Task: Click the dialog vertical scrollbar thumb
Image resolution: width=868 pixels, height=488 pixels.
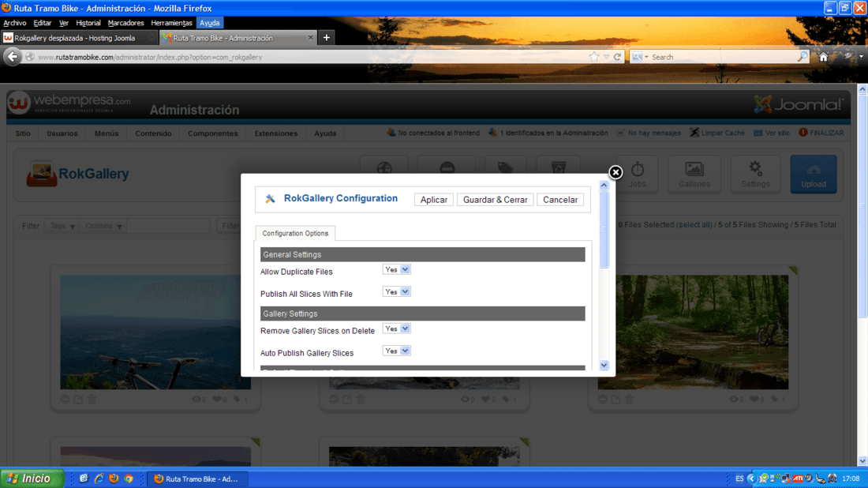Action: click(x=604, y=229)
